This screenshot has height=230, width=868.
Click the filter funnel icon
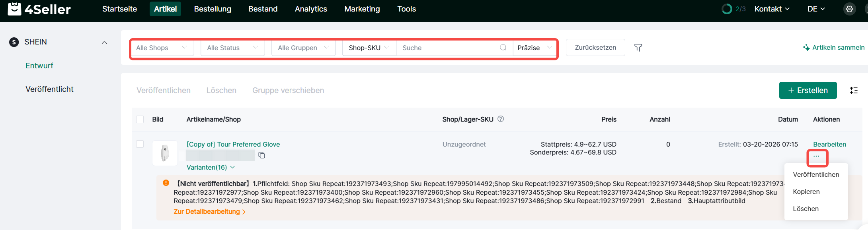[638, 48]
